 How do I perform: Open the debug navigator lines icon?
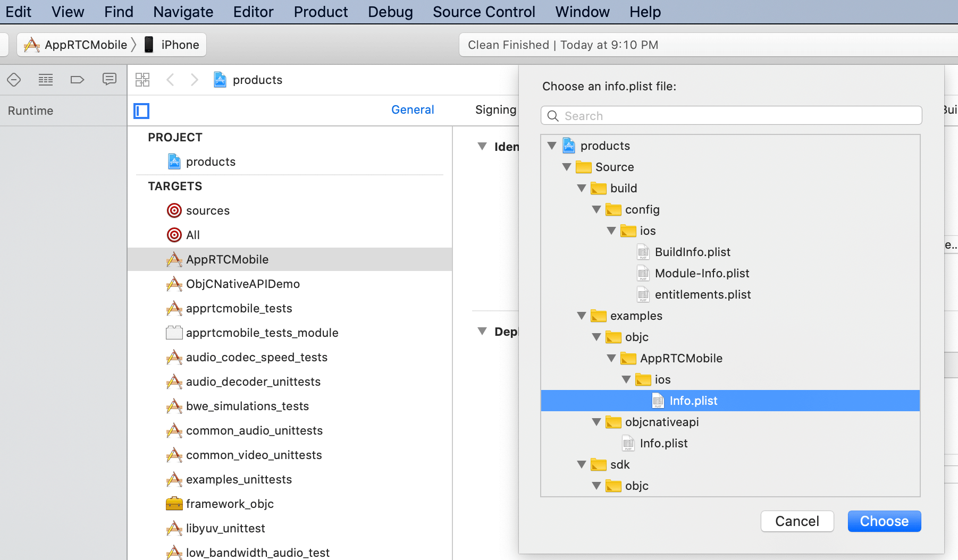(x=46, y=80)
